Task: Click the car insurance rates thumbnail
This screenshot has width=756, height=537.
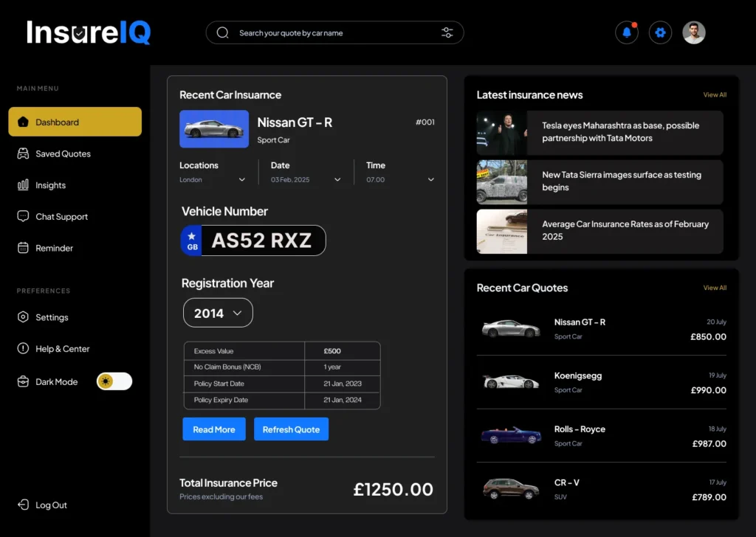Action: [501, 231]
